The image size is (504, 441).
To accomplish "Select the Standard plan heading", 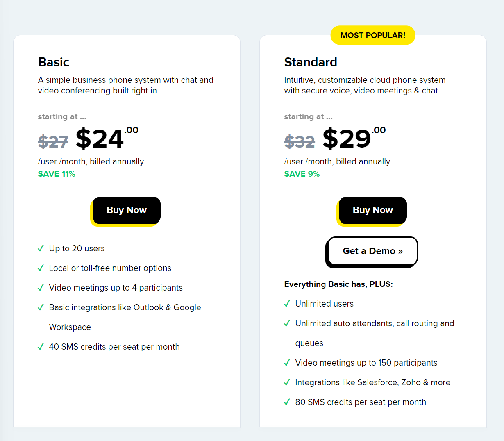I will click(x=311, y=62).
